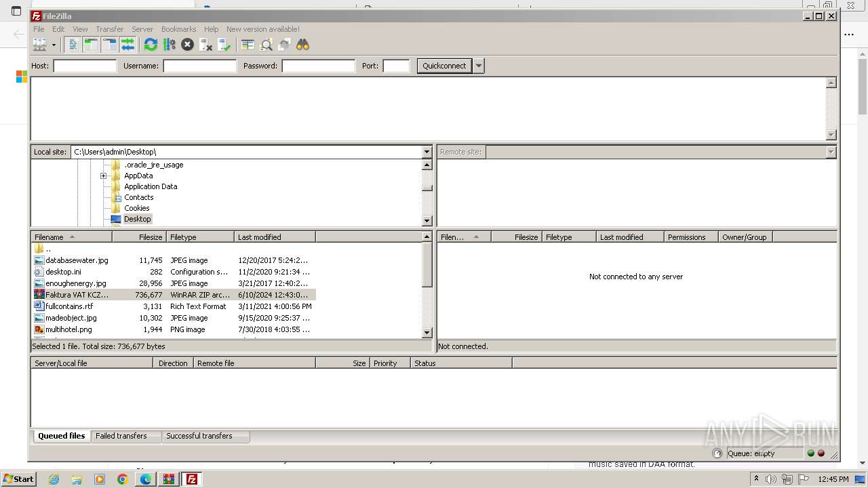868x488 pixels.
Task: Toggle processing of the transfer queue
Action: (169, 45)
